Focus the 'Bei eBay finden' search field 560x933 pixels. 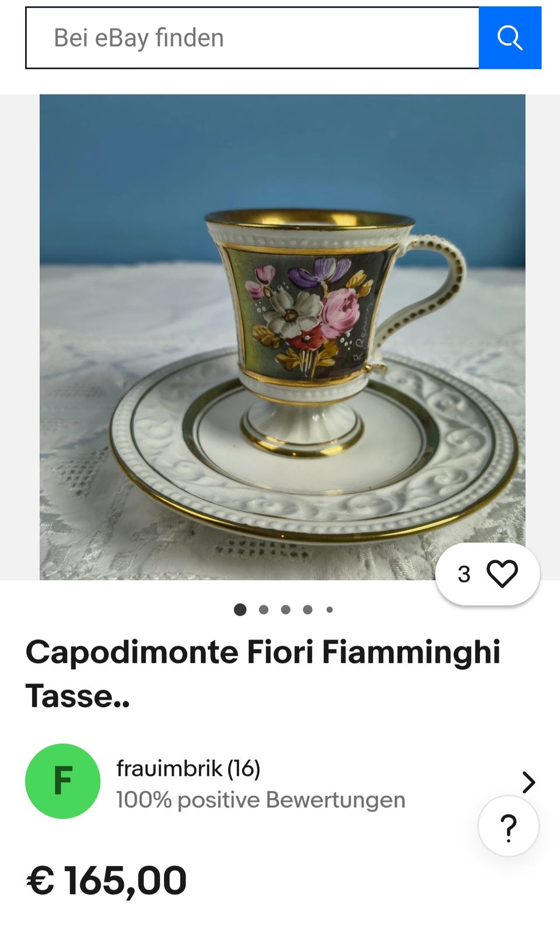tap(253, 38)
